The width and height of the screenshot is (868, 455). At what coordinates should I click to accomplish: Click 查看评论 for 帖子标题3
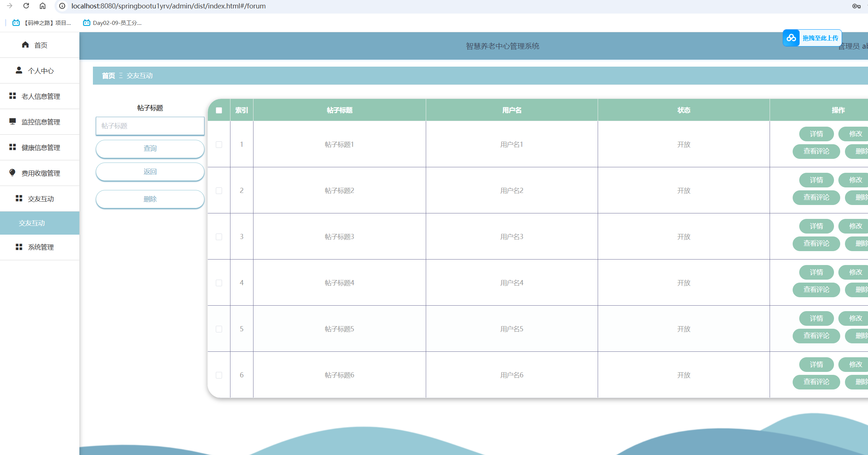coord(816,243)
